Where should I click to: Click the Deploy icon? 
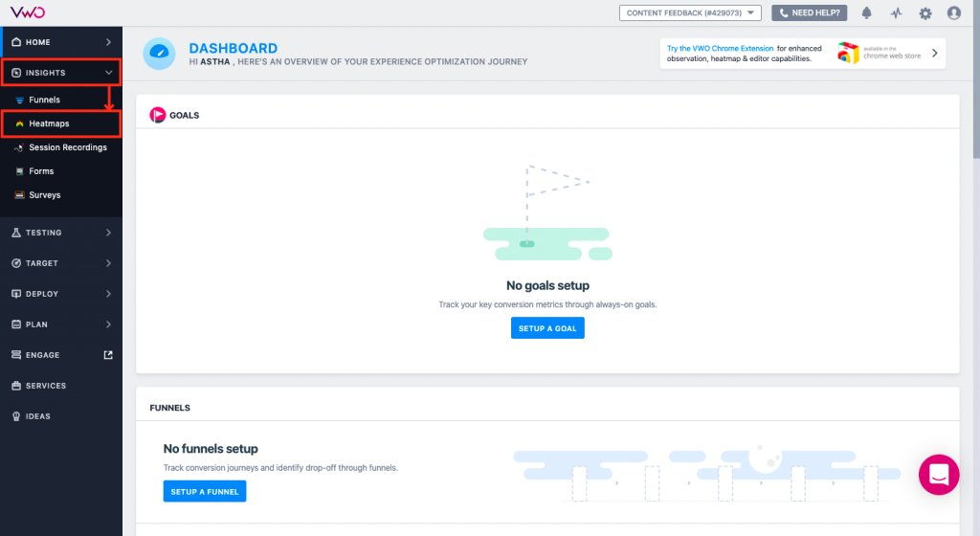click(x=16, y=294)
